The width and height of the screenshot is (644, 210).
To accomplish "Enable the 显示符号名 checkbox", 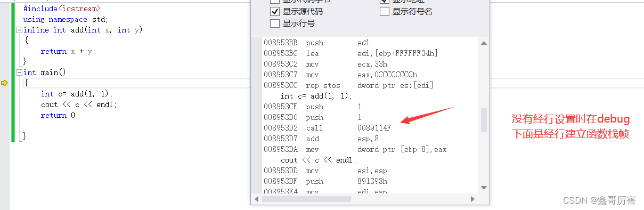I will [x=384, y=11].
